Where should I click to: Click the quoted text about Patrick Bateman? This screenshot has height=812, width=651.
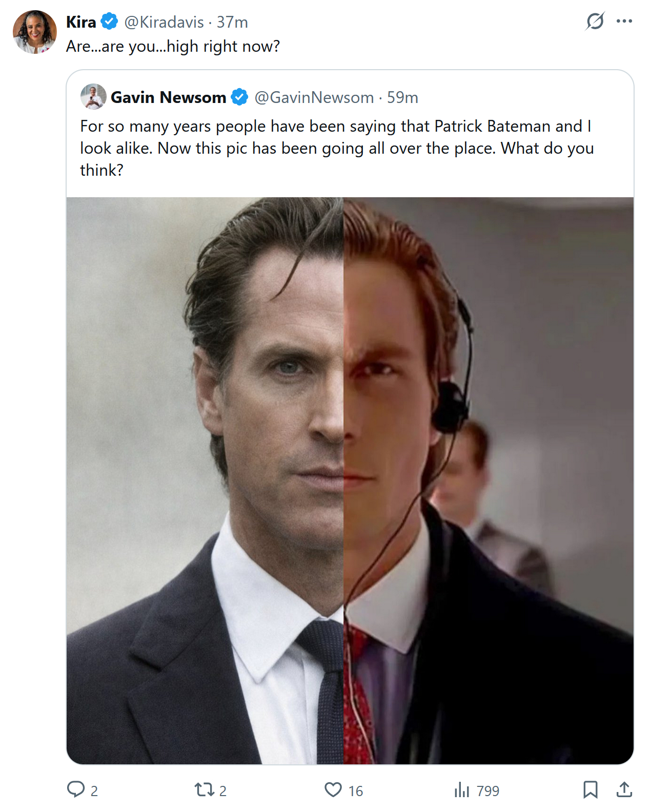(x=336, y=148)
